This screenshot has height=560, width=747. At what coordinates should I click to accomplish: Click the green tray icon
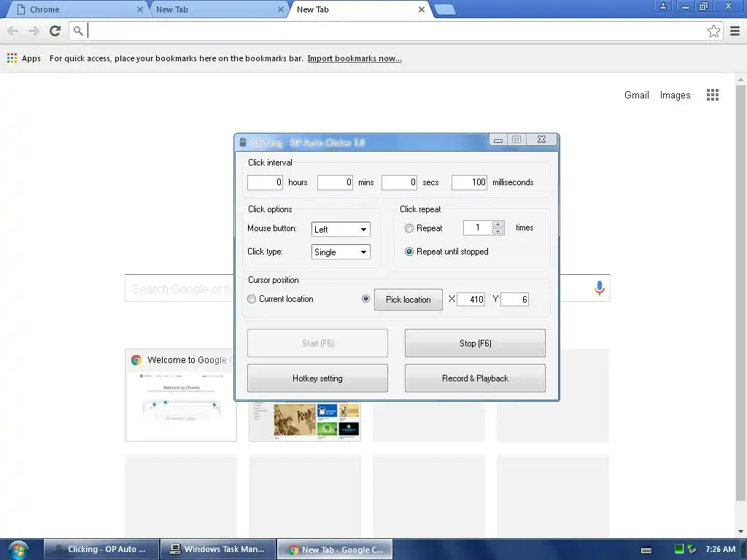pyautogui.click(x=679, y=548)
